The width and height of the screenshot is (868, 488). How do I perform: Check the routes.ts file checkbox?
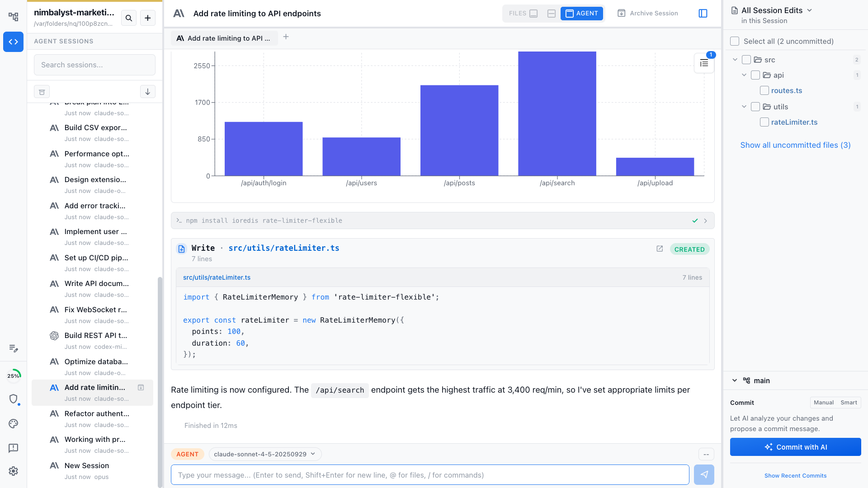coord(764,90)
